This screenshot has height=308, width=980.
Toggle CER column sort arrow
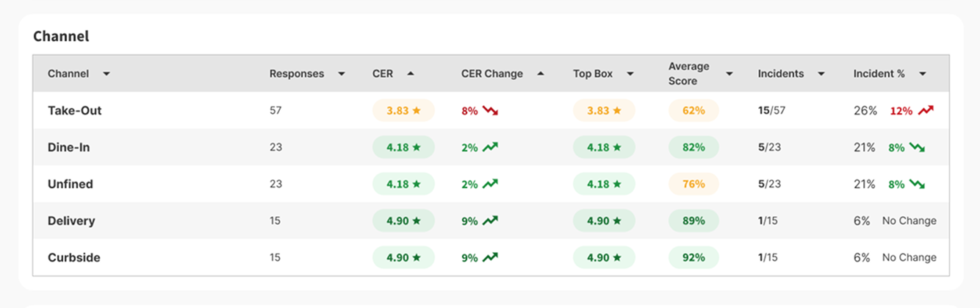coord(410,74)
